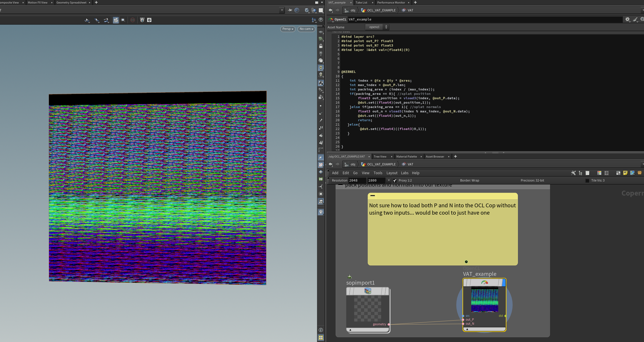Open the No cam camera dropdown

click(306, 29)
